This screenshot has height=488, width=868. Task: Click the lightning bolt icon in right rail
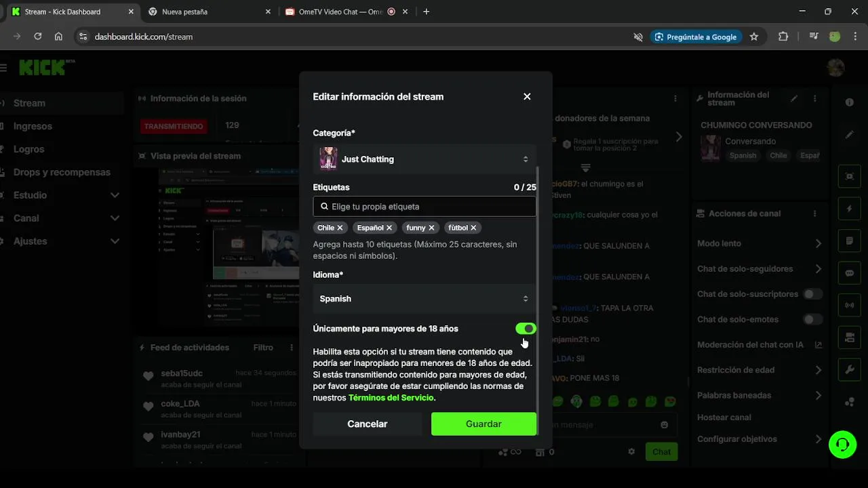(x=850, y=209)
